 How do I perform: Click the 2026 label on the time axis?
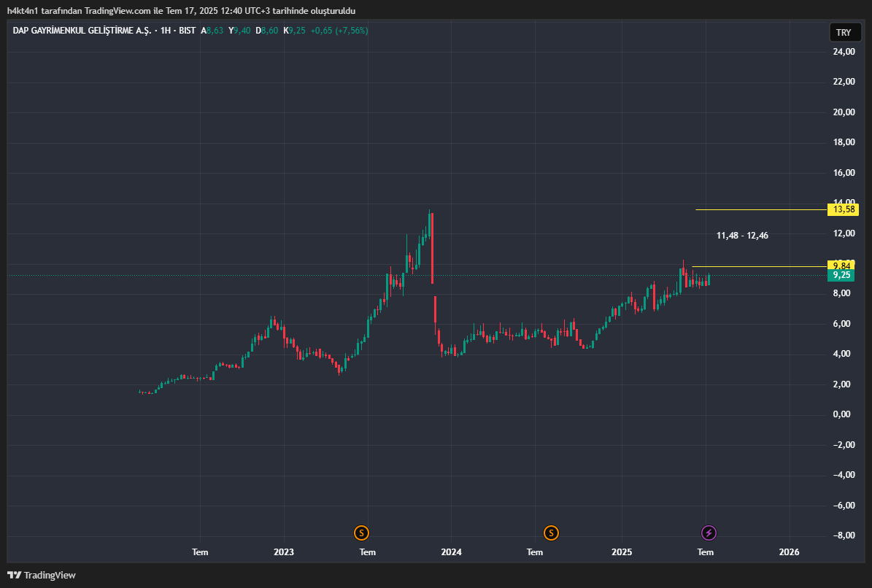tap(789, 552)
